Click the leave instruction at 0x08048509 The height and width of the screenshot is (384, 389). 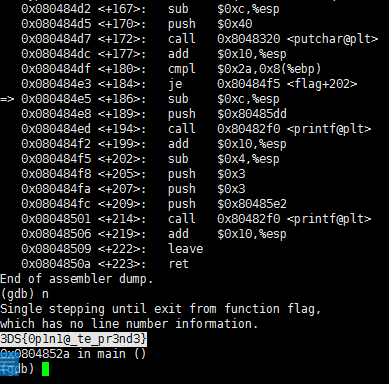pyautogui.click(x=186, y=249)
